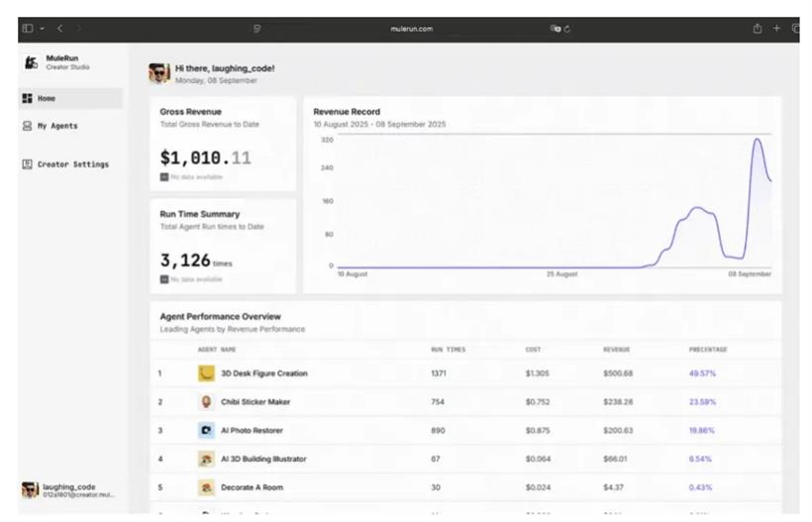The width and height of the screenshot is (812, 522).
Task: Open a new tab with plus icon
Action: 776,28
